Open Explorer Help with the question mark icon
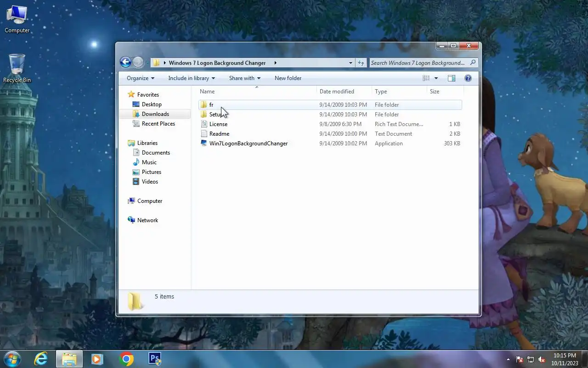The height and width of the screenshot is (368, 588). click(x=468, y=78)
